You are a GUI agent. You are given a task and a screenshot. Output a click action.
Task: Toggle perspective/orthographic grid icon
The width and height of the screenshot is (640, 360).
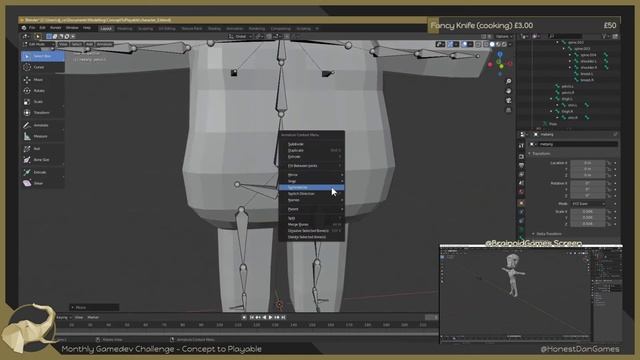(x=509, y=110)
